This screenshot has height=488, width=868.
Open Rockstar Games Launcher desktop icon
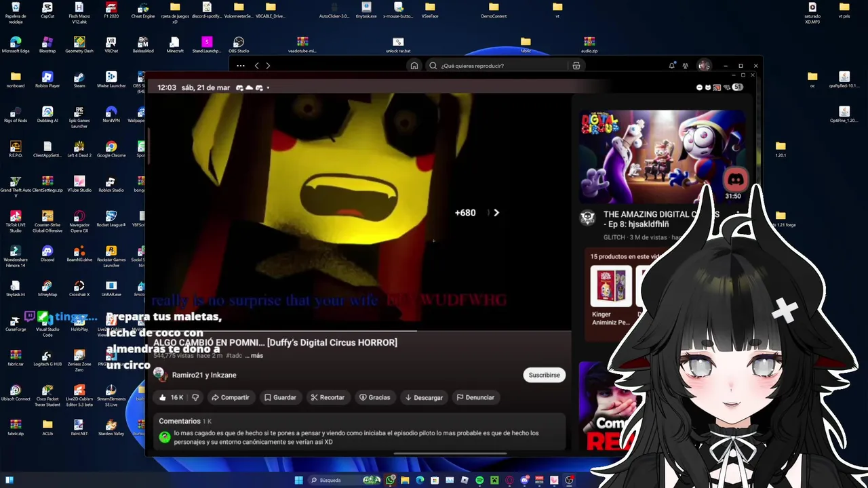111,256
